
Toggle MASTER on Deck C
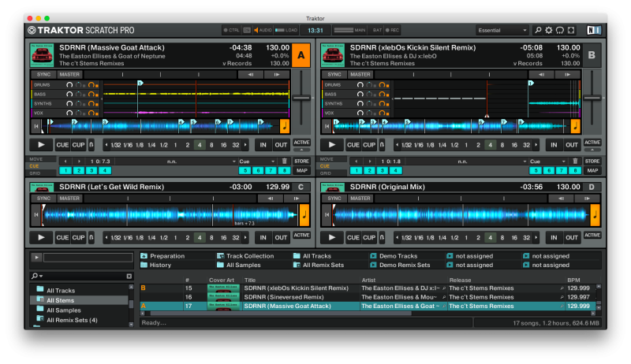tap(69, 198)
